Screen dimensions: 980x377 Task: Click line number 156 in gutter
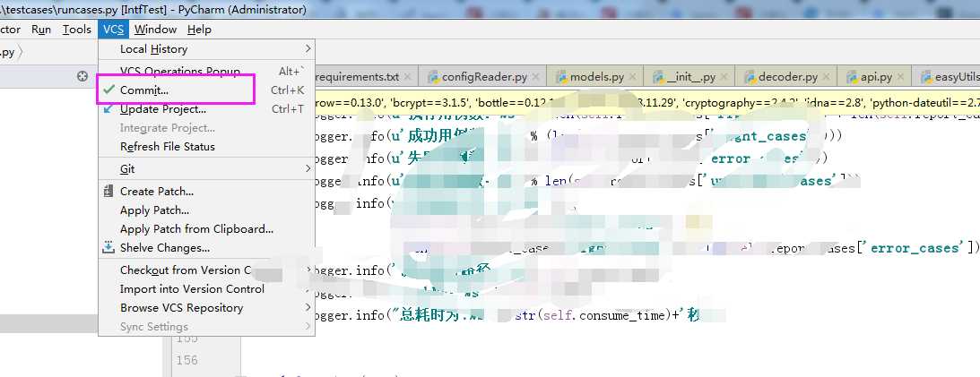[x=186, y=360]
